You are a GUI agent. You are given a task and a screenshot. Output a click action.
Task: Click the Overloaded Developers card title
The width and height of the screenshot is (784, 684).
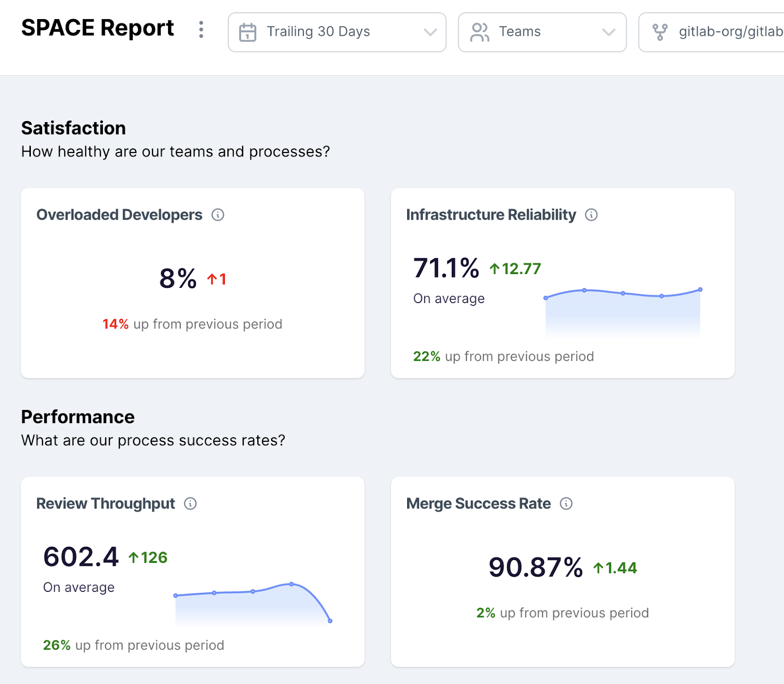tap(119, 215)
